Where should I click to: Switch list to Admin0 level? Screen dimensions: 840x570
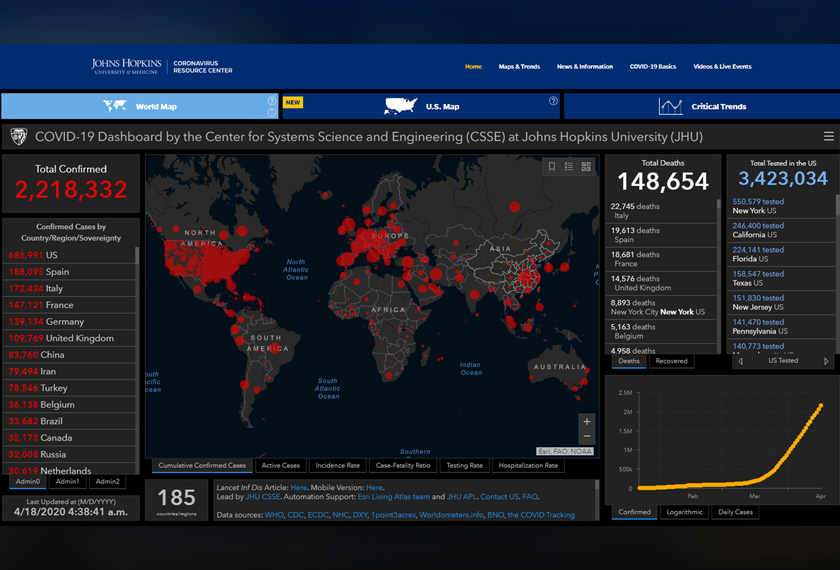coord(28,482)
